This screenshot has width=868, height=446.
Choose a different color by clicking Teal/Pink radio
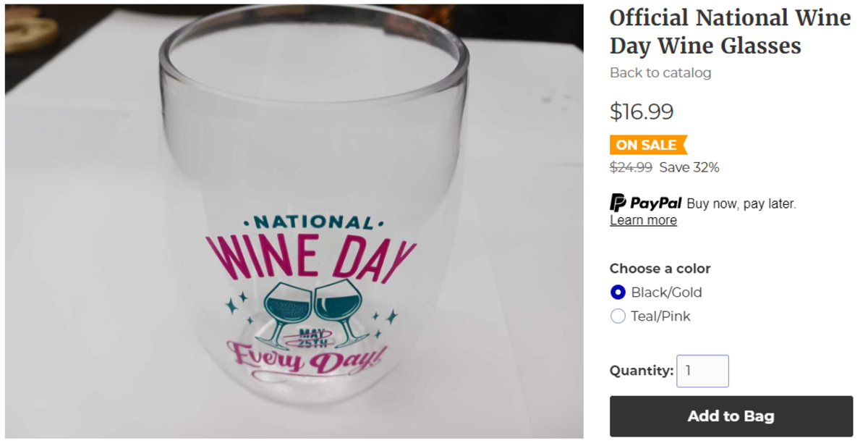tap(618, 316)
